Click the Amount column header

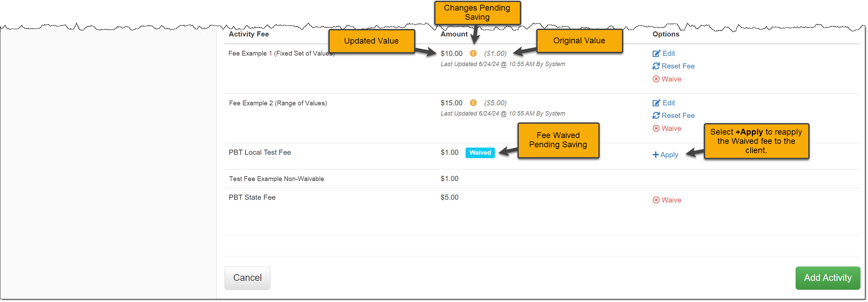[x=454, y=34]
